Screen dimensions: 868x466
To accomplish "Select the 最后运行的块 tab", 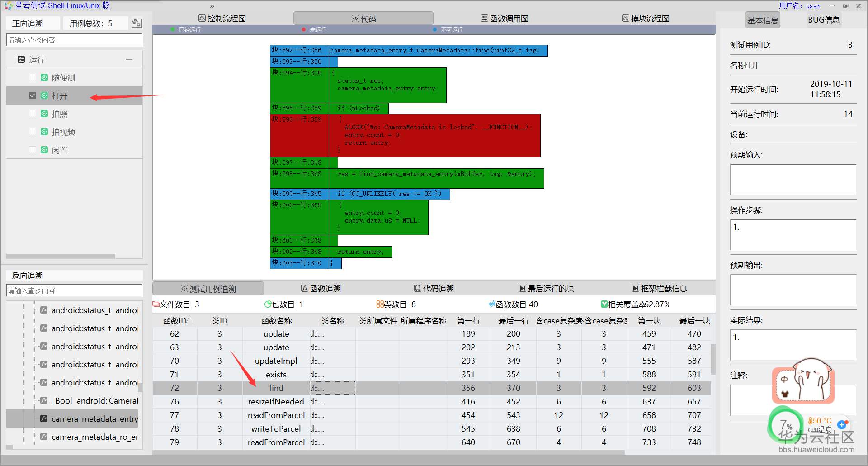I will tap(546, 289).
